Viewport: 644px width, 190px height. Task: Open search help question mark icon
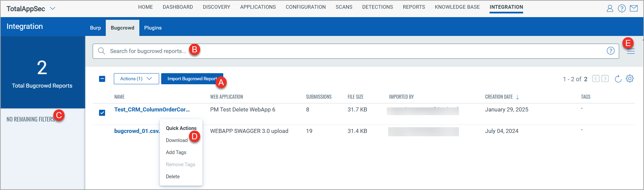610,51
